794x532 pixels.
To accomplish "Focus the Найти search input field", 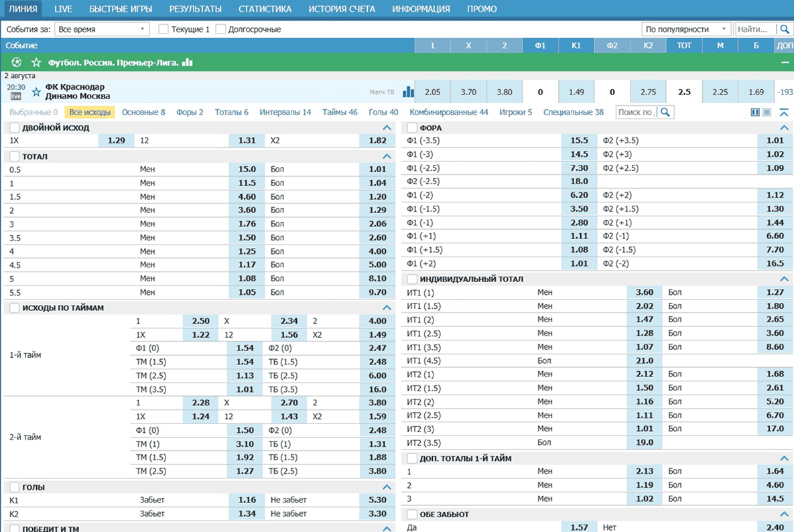I will [x=754, y=29].
